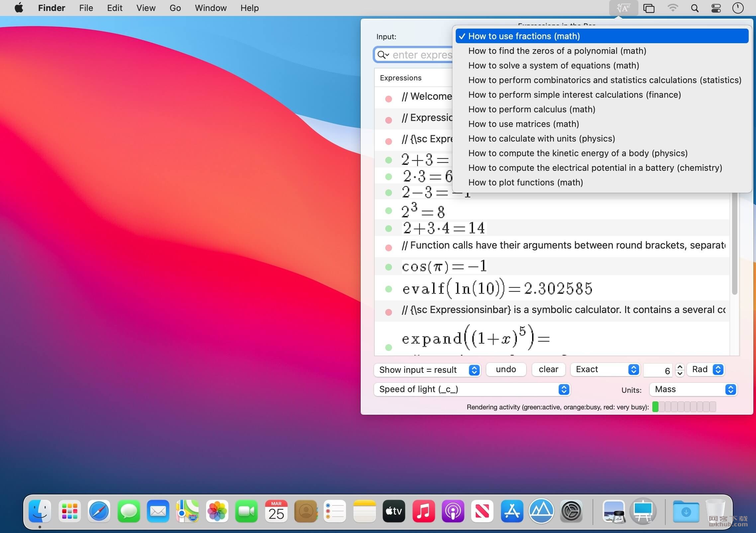Open FaceTime from the Dock

pyautogui.click(x=246, y=511)
